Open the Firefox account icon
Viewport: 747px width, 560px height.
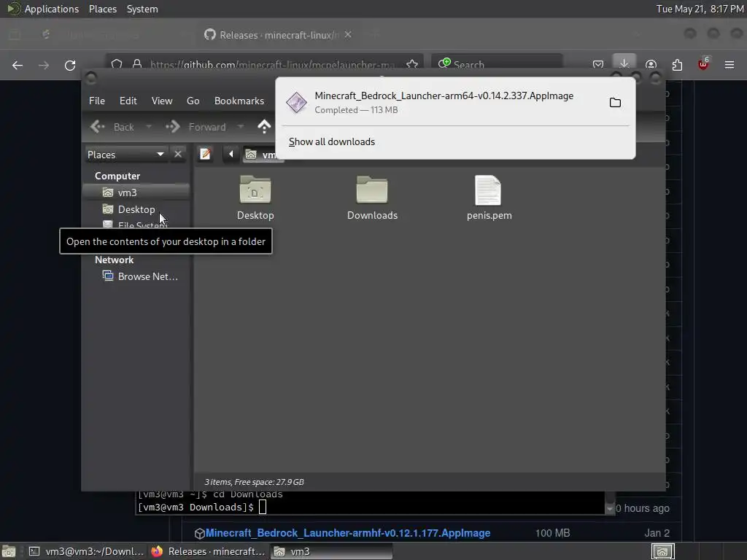[x=651, y=64]
